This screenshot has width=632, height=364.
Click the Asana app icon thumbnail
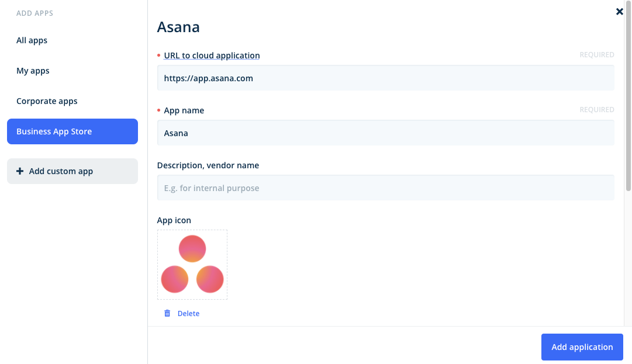(x=192, y=265)
